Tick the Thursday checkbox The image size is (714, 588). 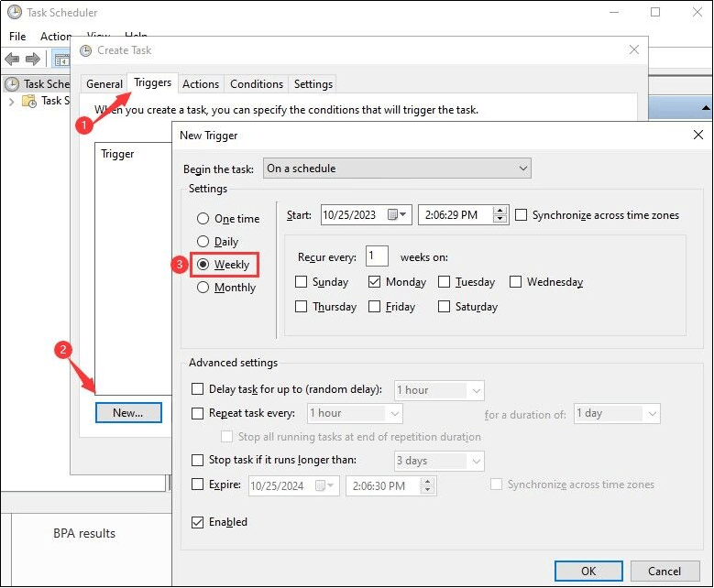[301, 306]
